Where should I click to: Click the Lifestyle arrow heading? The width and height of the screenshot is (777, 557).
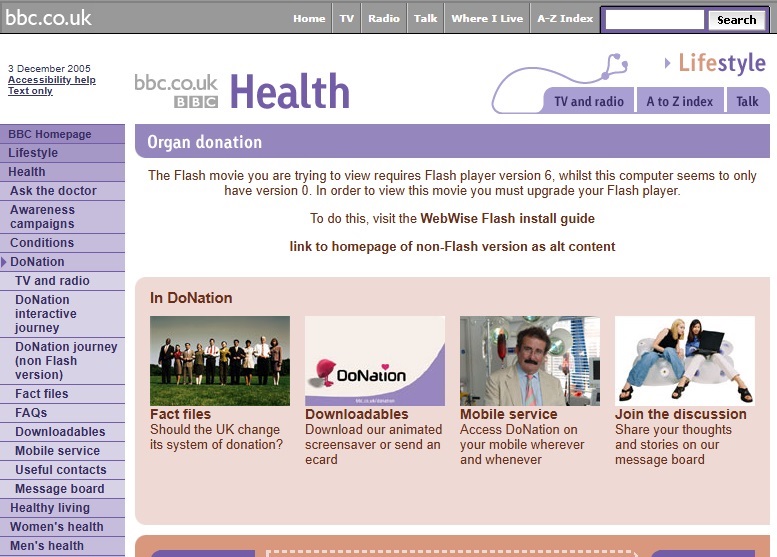pos(716,63)
